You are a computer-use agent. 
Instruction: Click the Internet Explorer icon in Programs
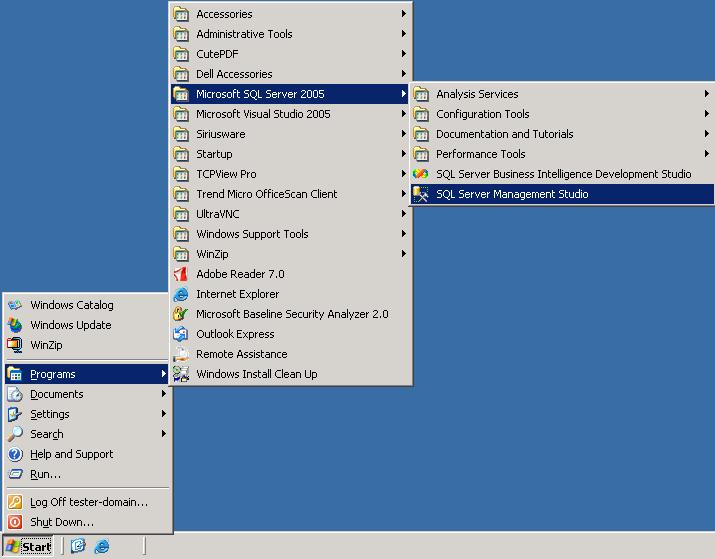point(181,294)
